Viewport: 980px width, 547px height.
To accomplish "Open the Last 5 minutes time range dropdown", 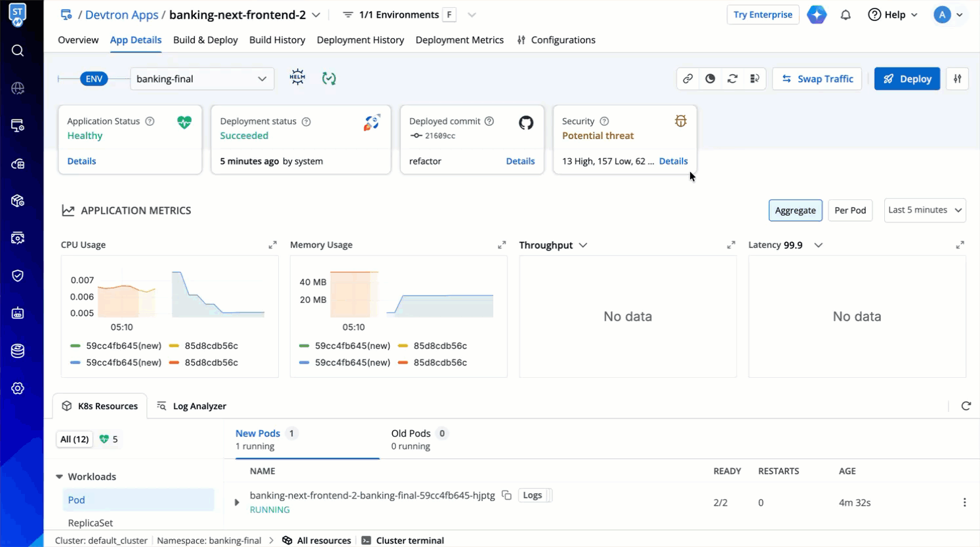I will 924,210.
